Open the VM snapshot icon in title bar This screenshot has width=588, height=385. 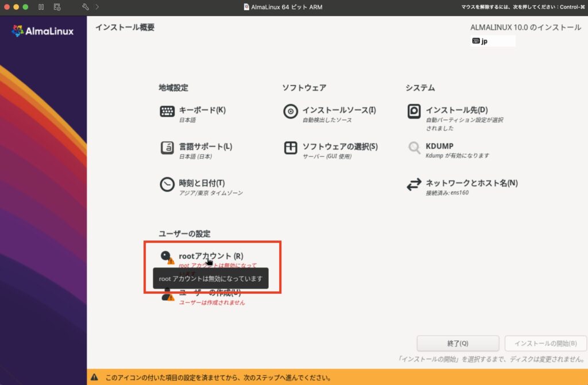point(57,7)
